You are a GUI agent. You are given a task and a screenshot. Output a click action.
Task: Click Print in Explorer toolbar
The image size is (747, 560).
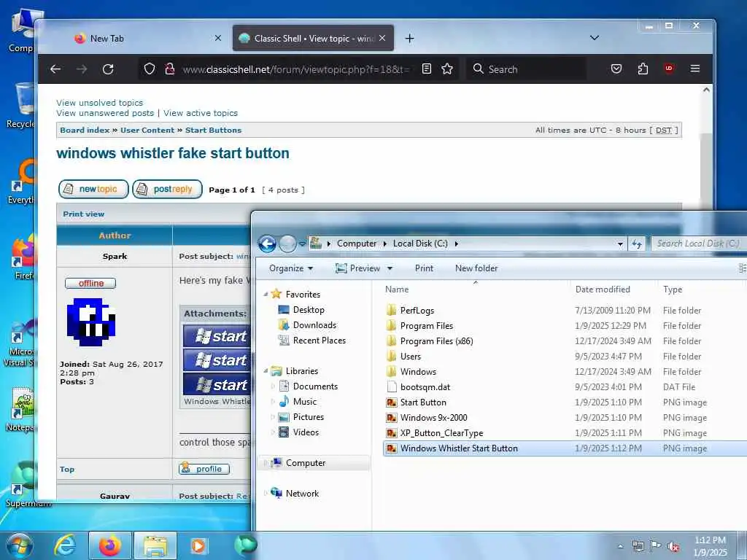click(x=424, y=268)
